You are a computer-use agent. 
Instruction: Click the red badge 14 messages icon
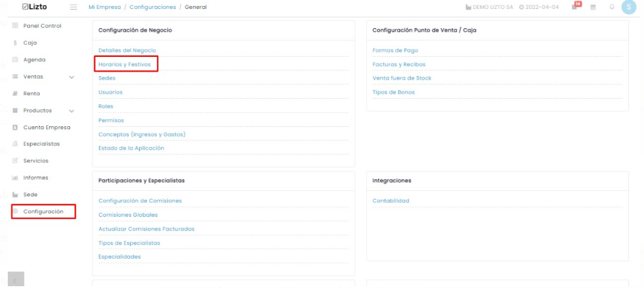coord(576,6)
